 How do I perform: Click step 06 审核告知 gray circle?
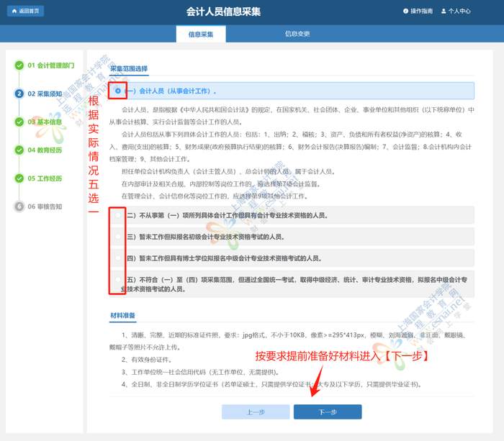[19, 206]
